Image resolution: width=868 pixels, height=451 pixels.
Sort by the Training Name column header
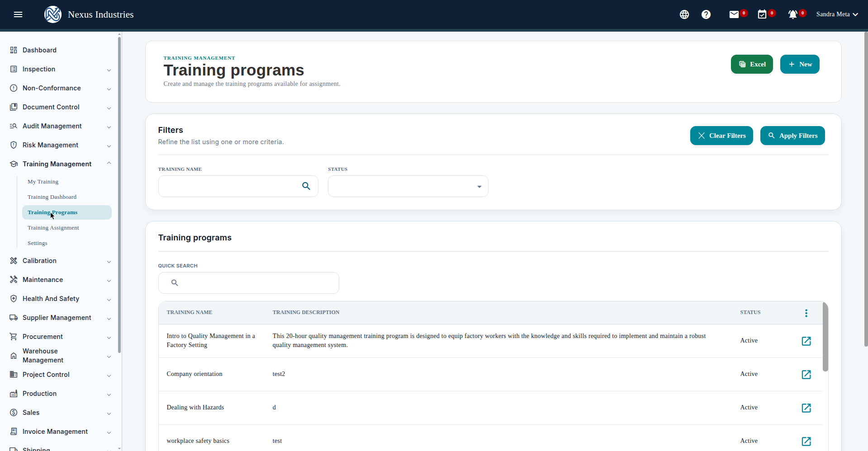(x=190, y=312)
